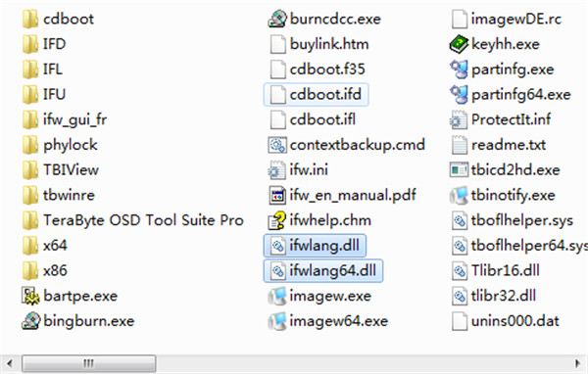Select the file name imagewDE.rc

point(516,19)
